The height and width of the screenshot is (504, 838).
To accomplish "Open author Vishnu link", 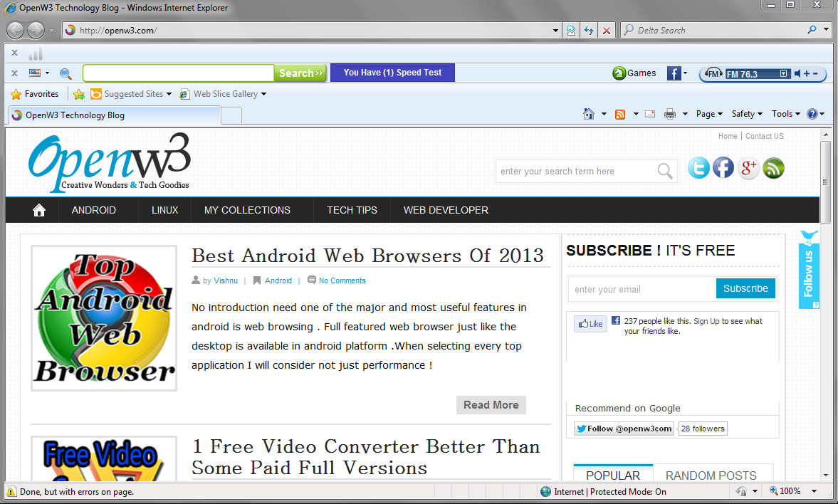I will (x=226, y=280).
